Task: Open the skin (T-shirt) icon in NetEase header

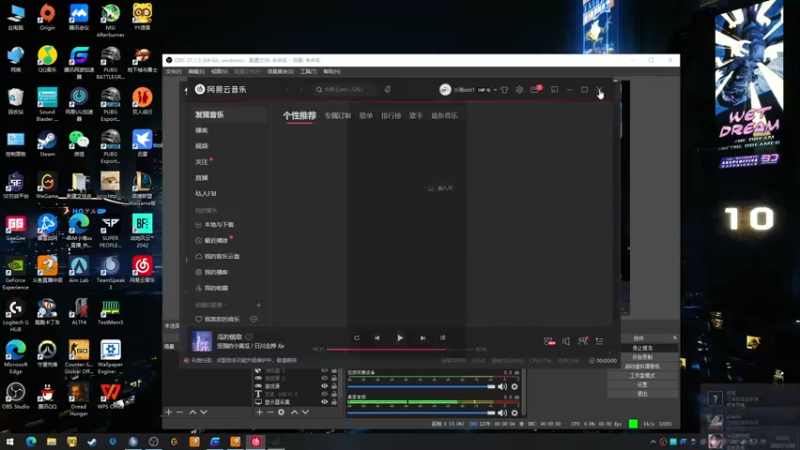Action: [505, 90]
